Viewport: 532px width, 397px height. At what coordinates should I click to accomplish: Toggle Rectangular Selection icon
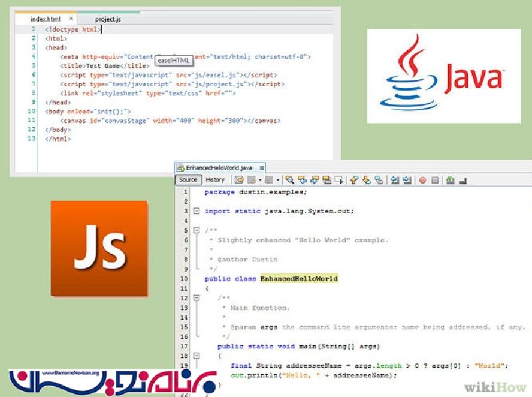coord(339,180)
